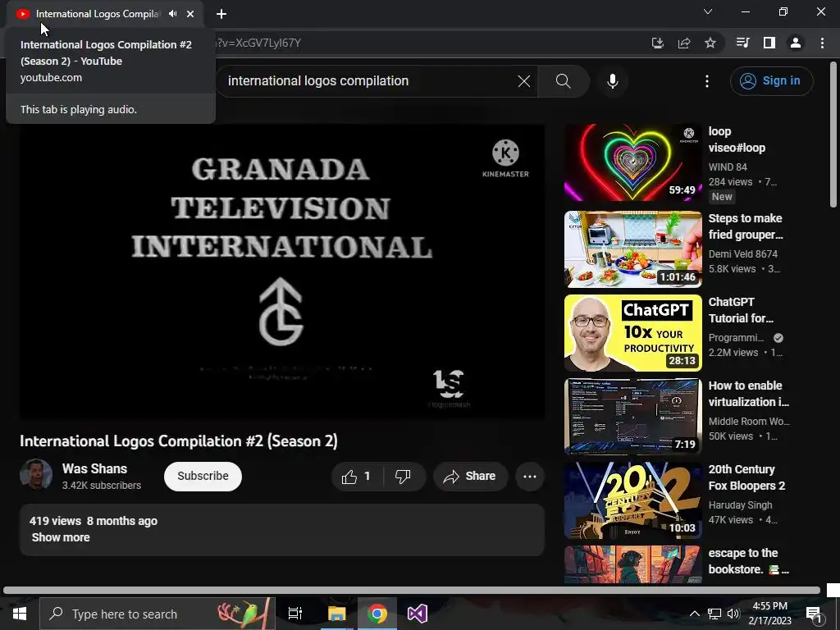
Task: Click the video title heading text
Action: tap(178, 441)
